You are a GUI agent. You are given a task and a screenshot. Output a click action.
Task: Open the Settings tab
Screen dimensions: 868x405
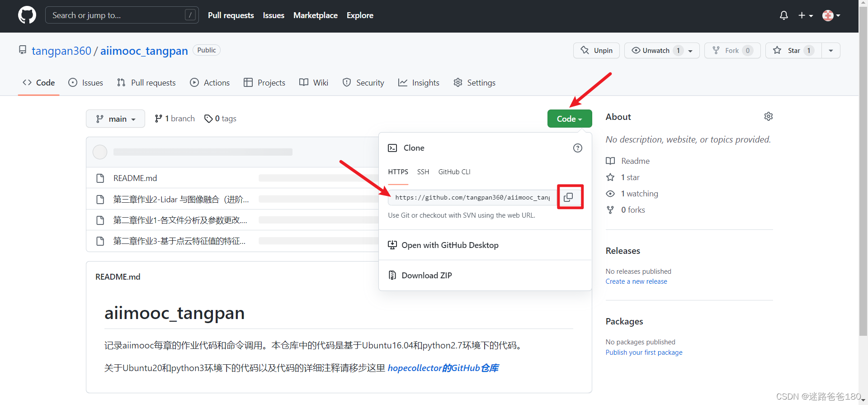click(x=474, y=82)
